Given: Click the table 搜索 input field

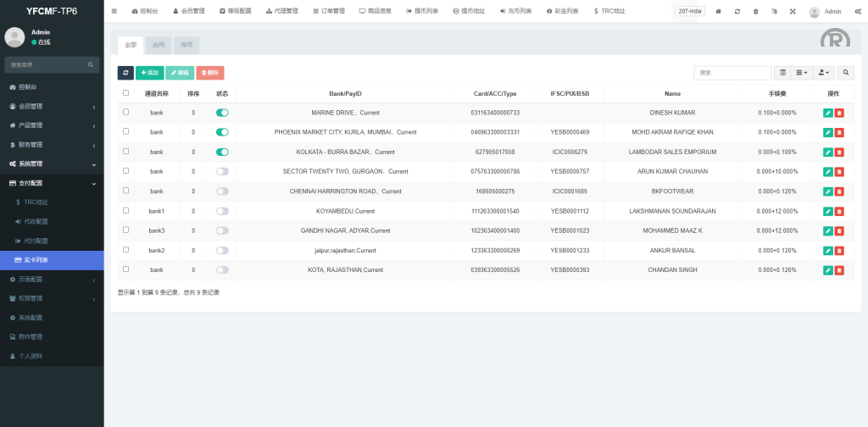Looking at the screenshot, I should pyautogui.click(x=732, y=73).
